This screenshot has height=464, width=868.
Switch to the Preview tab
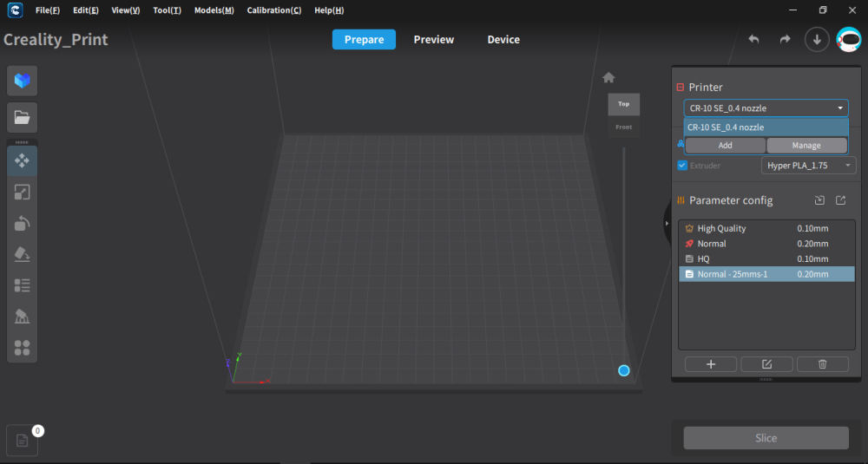434,39
